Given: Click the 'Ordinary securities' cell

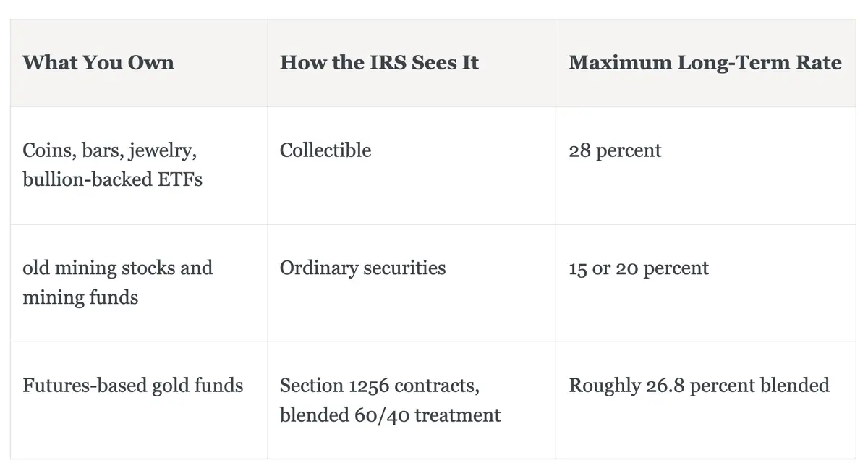Looking at the screenshot, I should 412,283.
